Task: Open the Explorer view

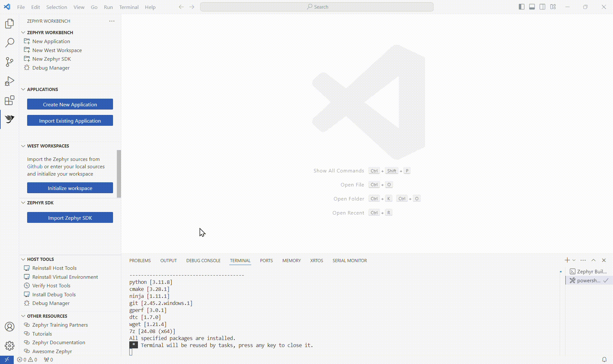Action: [x=10, y=23]
